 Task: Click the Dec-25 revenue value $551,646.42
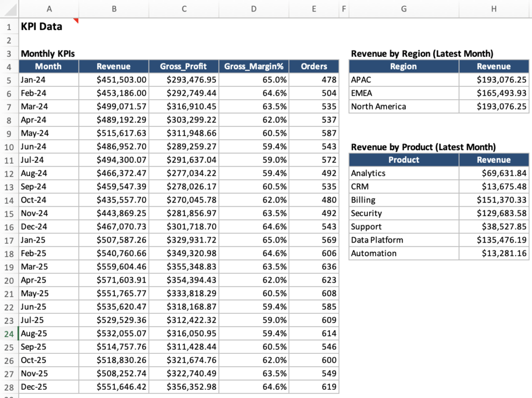point(113,387)
